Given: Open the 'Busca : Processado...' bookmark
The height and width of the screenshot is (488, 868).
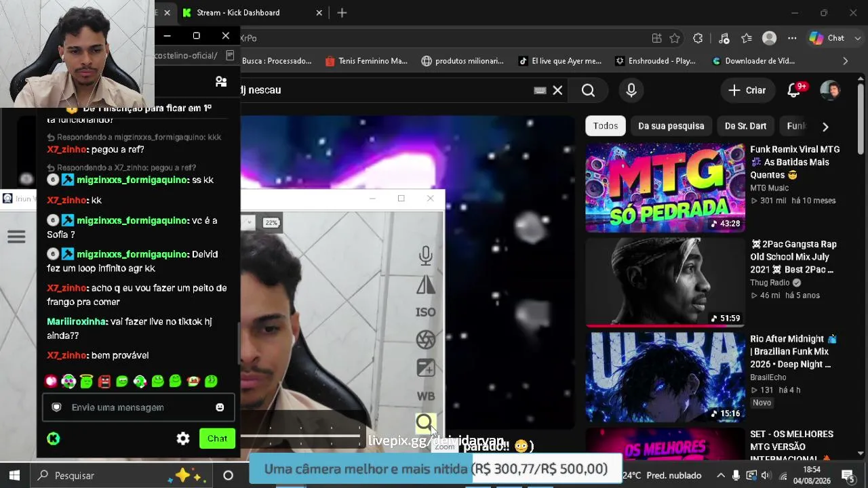Looking at the screenshot, I should coord(277,61).
